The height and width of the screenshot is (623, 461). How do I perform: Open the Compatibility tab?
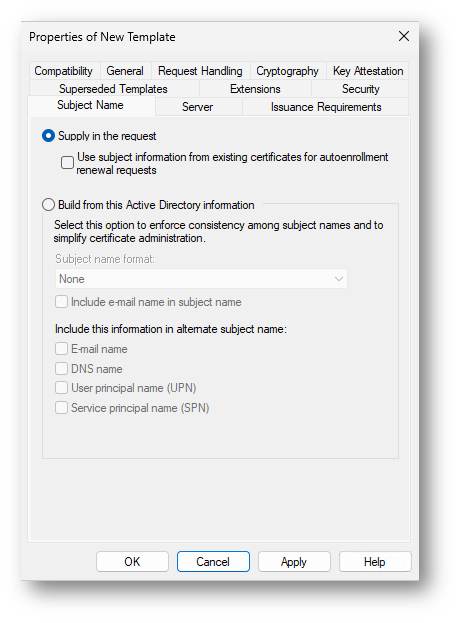click(64, 71)
